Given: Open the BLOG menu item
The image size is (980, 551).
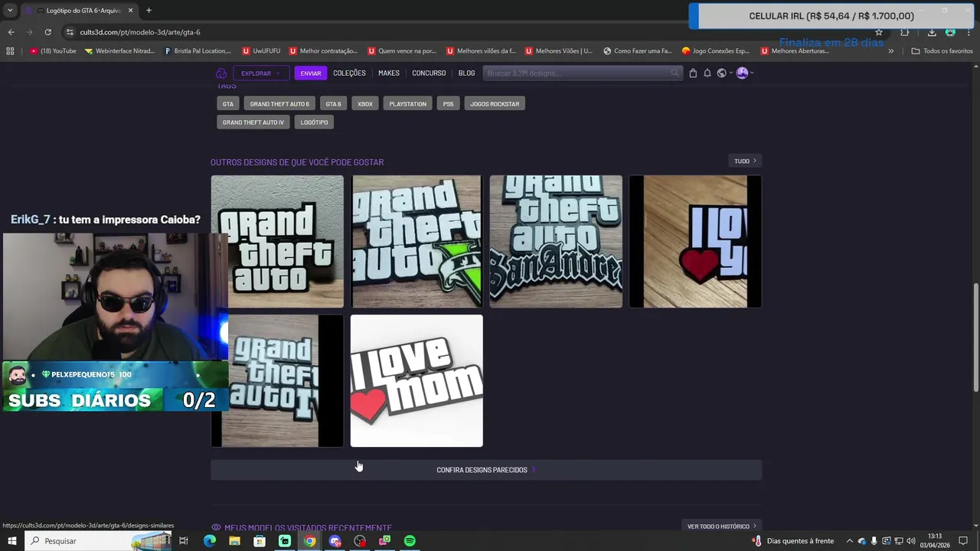Looking at the screenshot, I should coord(466,73).
